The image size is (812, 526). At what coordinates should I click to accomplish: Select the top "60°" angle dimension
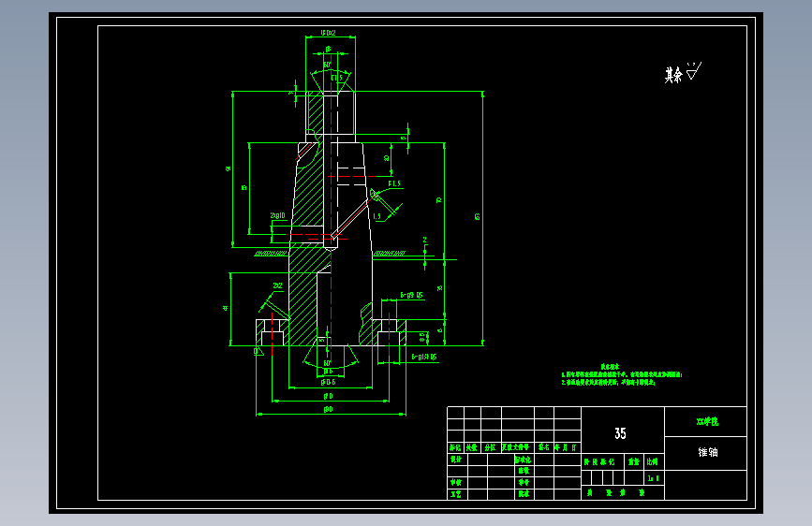tap(327, 66)
